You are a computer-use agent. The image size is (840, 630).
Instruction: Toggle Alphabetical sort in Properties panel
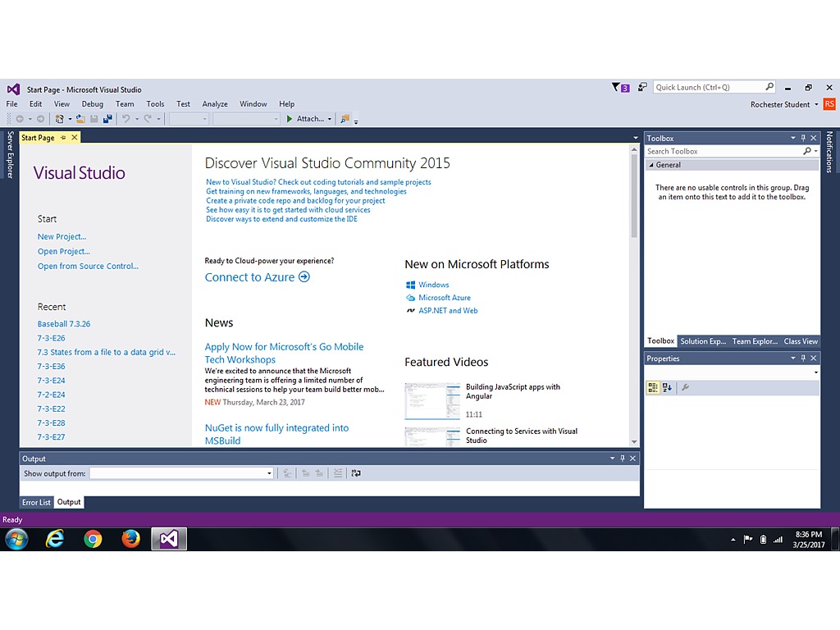[x=667, y=387]
